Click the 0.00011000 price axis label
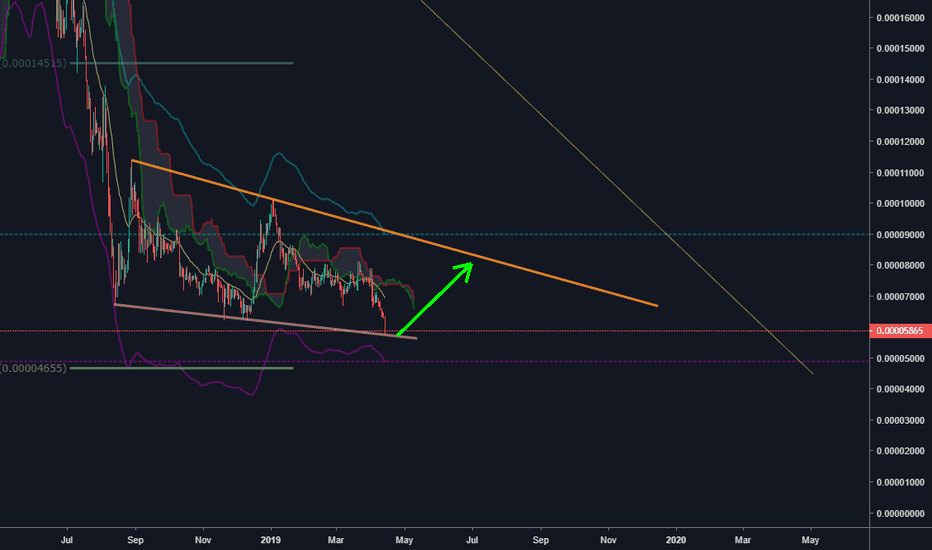This screenshot has width=932, height=550. pyautogui.click(x=900, y=173)
